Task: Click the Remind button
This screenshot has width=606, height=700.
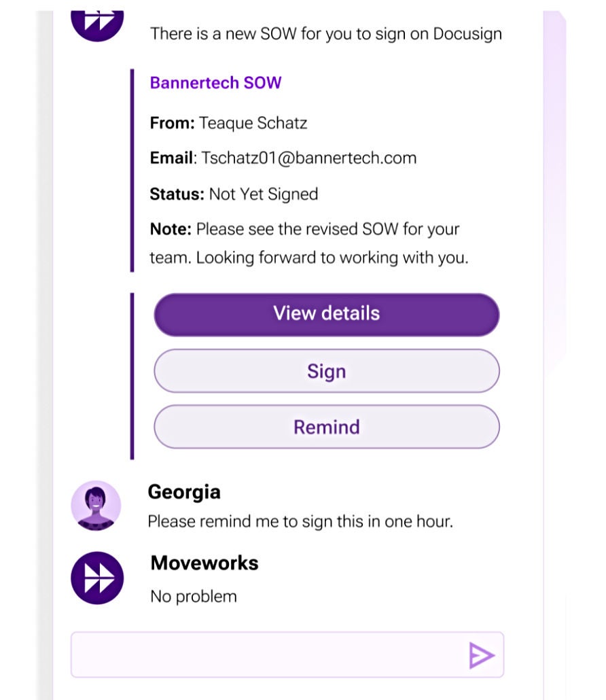Action: pyautogui.click(x=327, y=427)
